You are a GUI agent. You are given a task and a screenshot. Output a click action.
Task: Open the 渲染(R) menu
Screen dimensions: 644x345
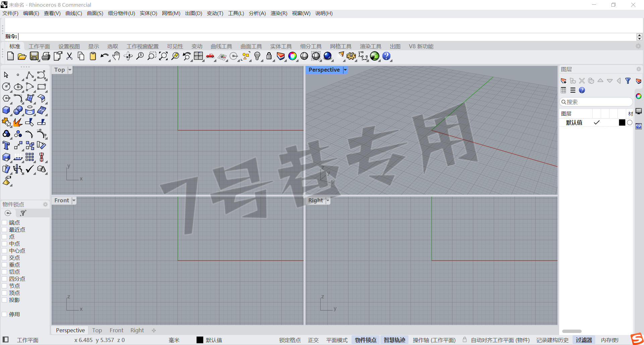point(279,13)
